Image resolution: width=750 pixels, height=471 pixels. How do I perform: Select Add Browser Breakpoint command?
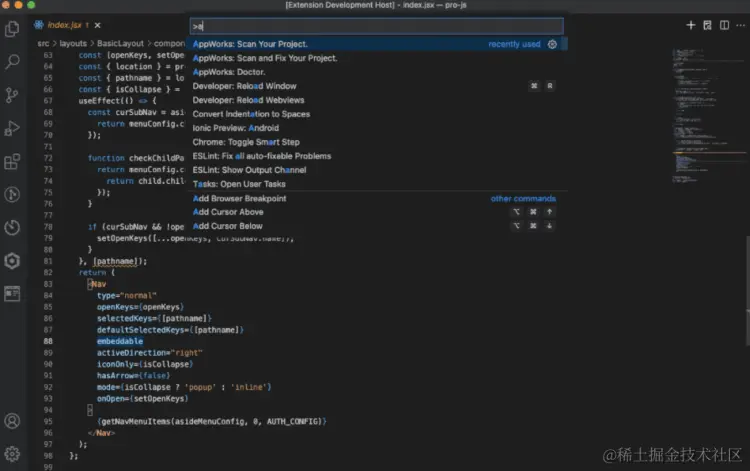(x=376, y=198)
